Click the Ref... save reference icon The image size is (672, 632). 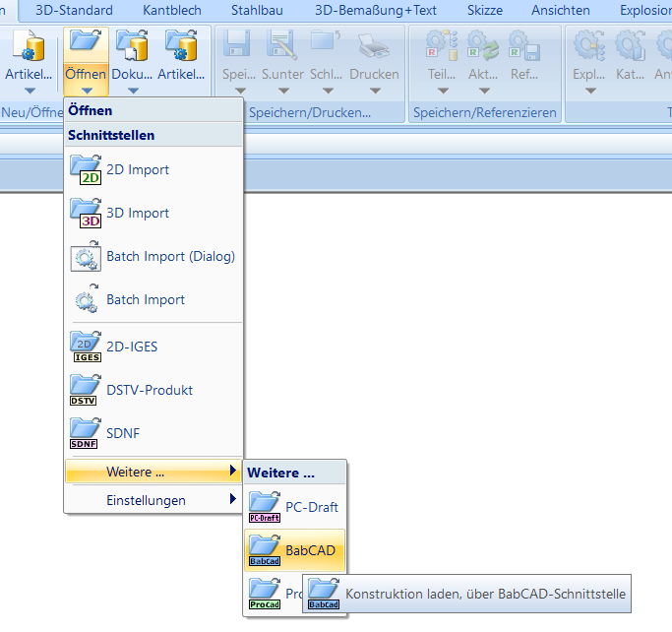pyautogui.click(x=524, y=44)
